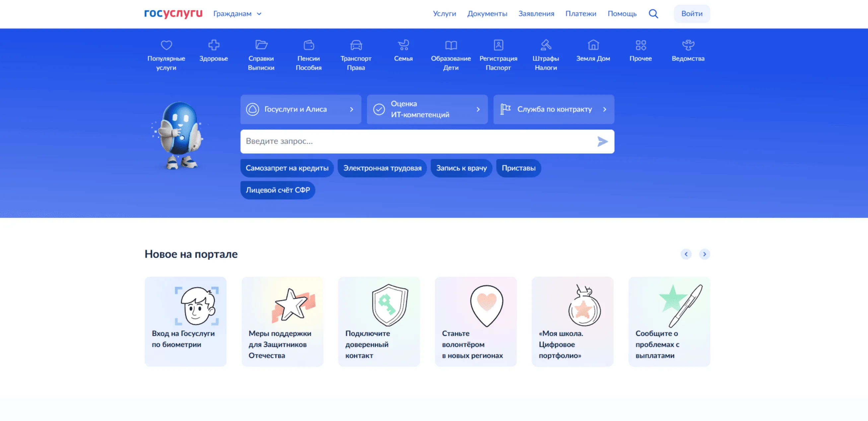Select Платежи in the top menu
Image resolution: width=868 pixels, height=421 pixels.
[581, 14]
